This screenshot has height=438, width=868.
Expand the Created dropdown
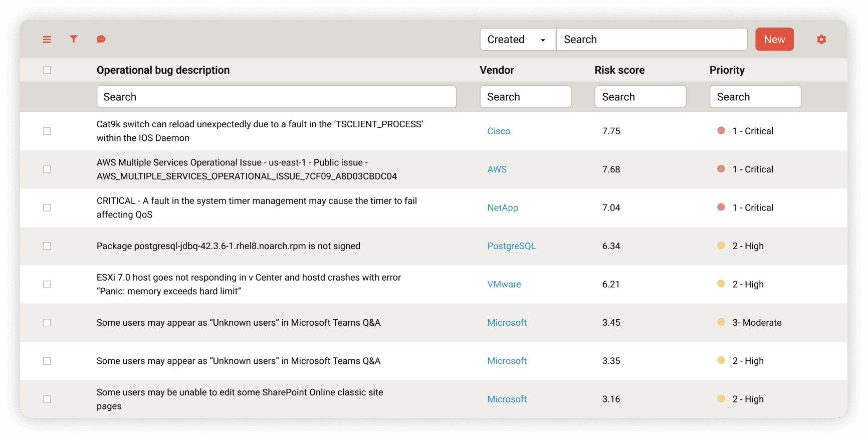coord(518,39)
